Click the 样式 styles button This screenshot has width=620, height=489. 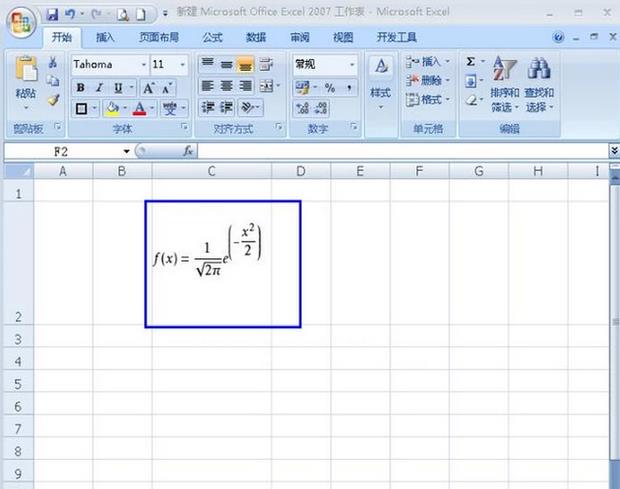click(x=380, y=78)
